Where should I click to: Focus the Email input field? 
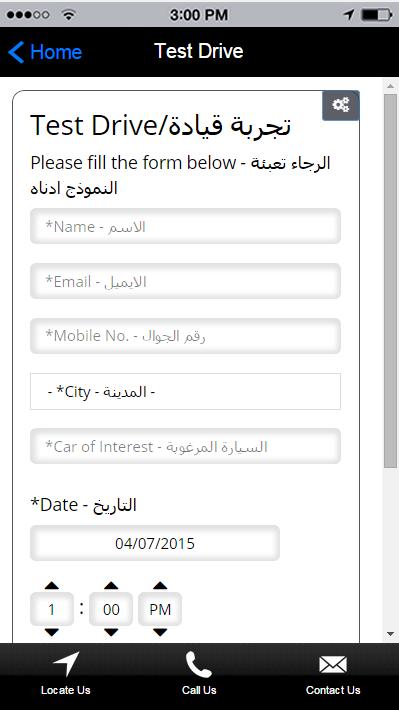point(185,281)
